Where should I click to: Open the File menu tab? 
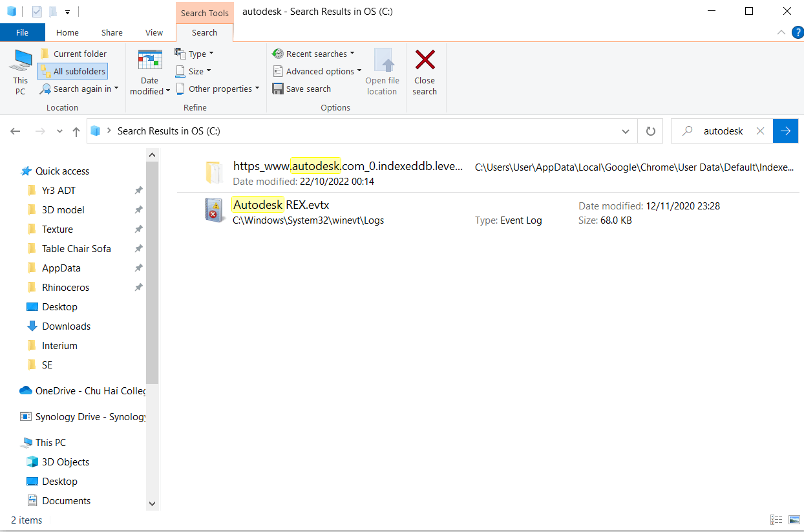tap(22, 32)
